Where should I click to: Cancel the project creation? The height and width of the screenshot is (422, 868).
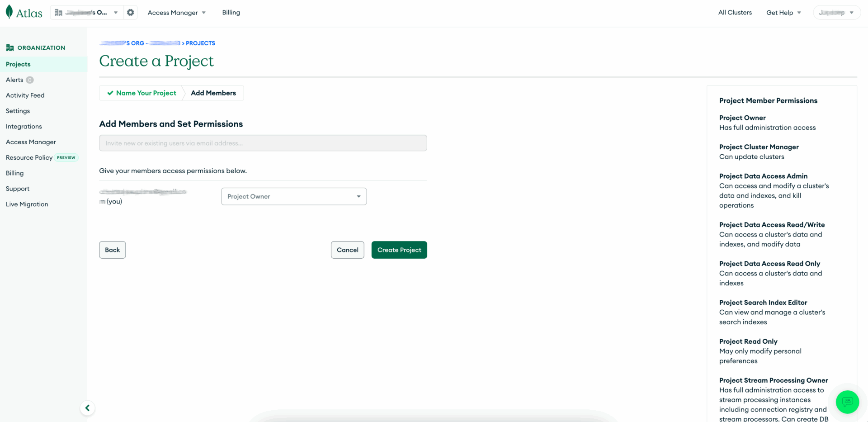[347, 250]
